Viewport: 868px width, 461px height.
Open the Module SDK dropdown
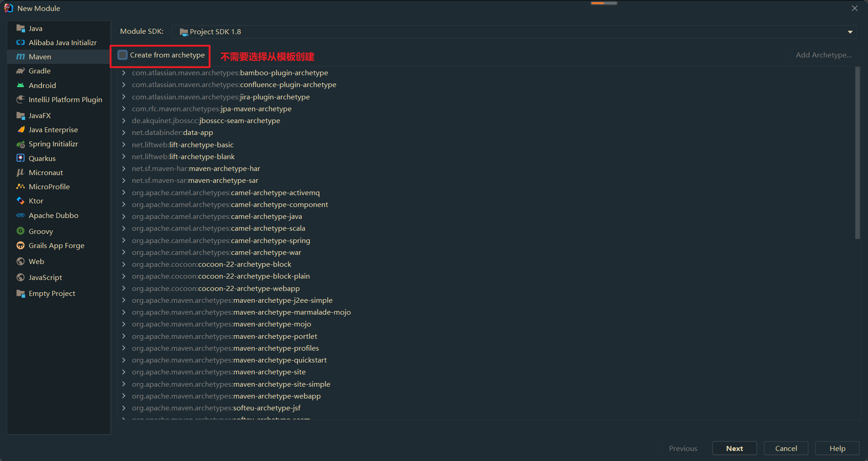pos(850,32)
